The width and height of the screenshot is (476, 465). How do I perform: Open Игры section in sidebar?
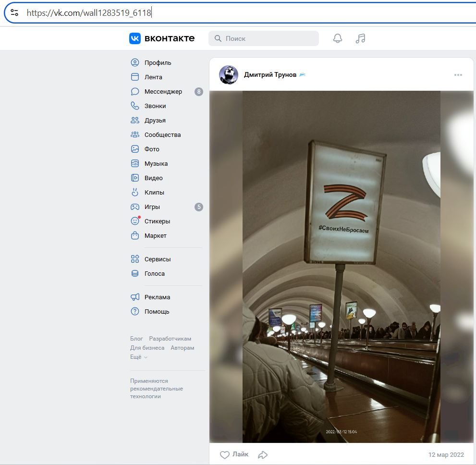pyautogui.click(x=152, y=207)
